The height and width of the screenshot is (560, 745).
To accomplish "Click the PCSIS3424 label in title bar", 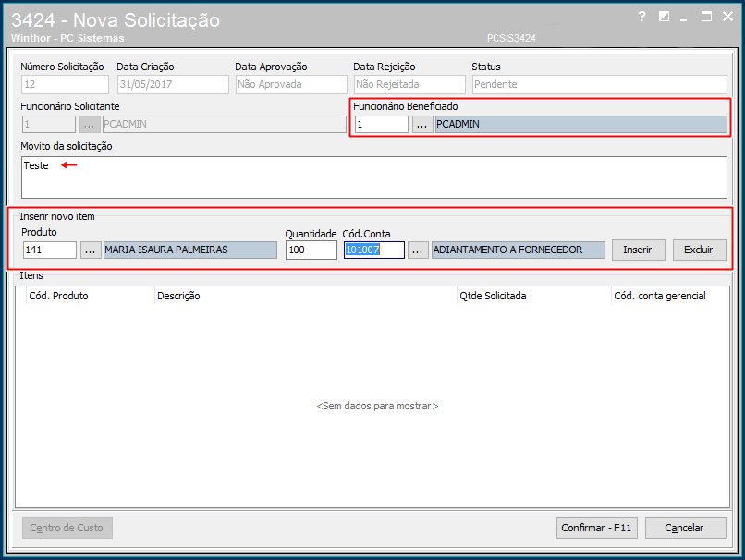I will [511, 38].
